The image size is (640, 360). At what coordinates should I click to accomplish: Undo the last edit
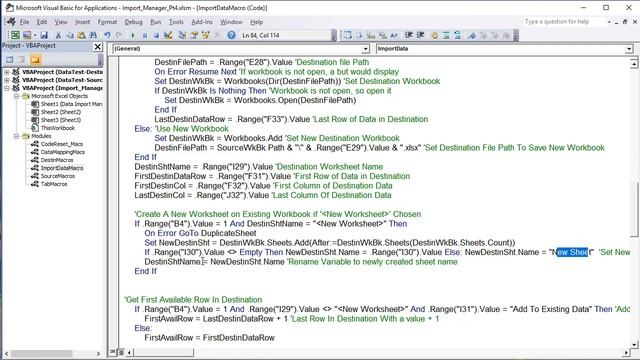pyautogui.click(x=107, y=35)
